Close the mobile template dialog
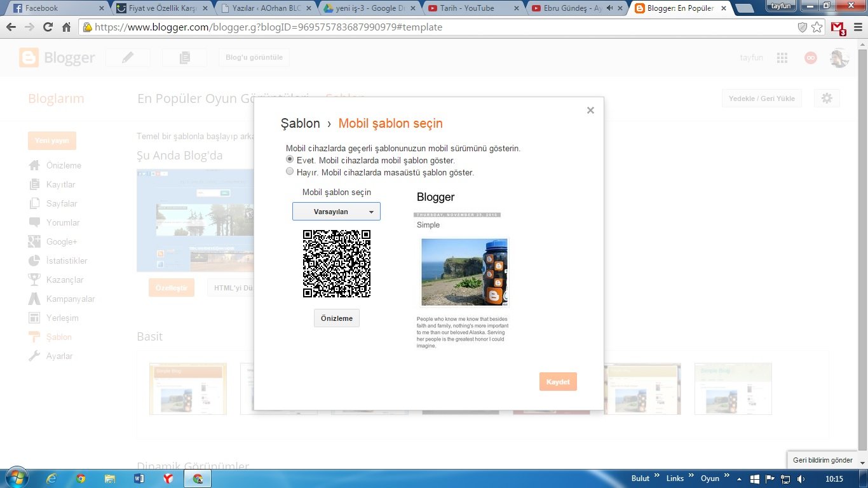Screen dimensions: 868x488 [590, 111]
